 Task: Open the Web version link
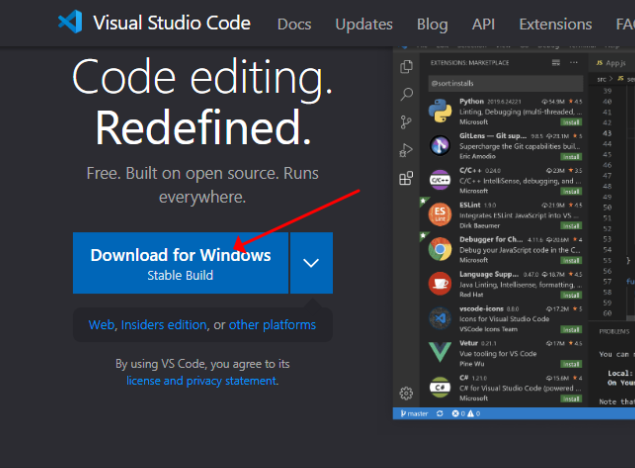pos(102,325)
